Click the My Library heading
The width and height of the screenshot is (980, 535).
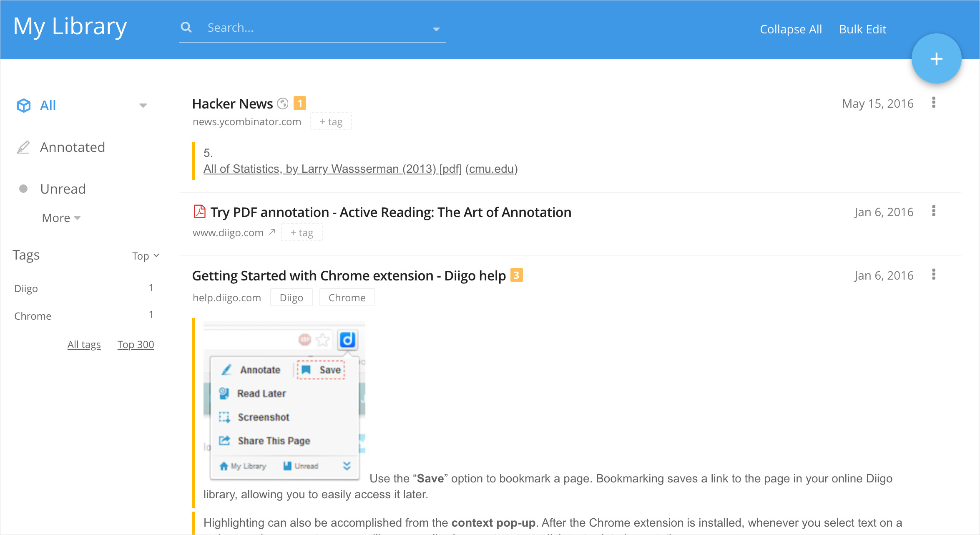coord(70,27)
